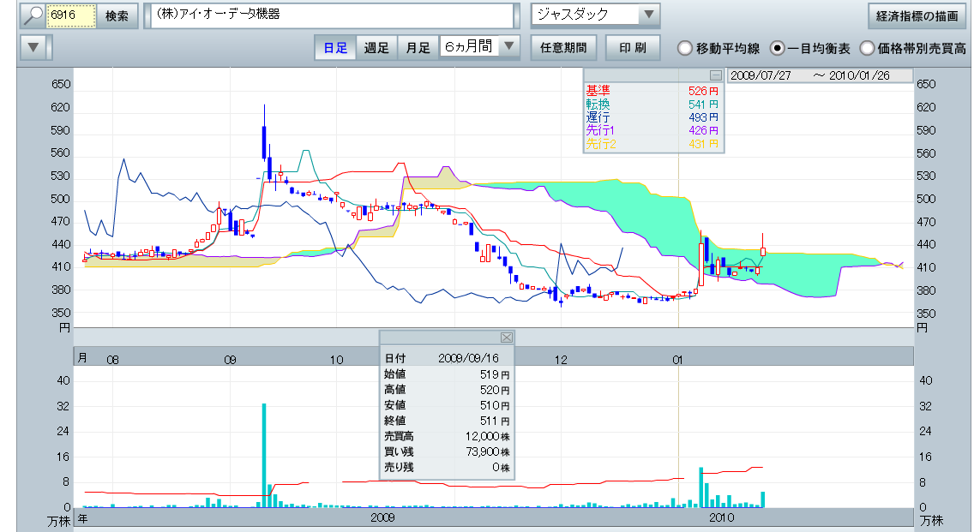Image resolution: width=980 pixels, height=532 pixels.
Task: Click the company name field アイ・オー・データ機器
Action: [332, 15]
